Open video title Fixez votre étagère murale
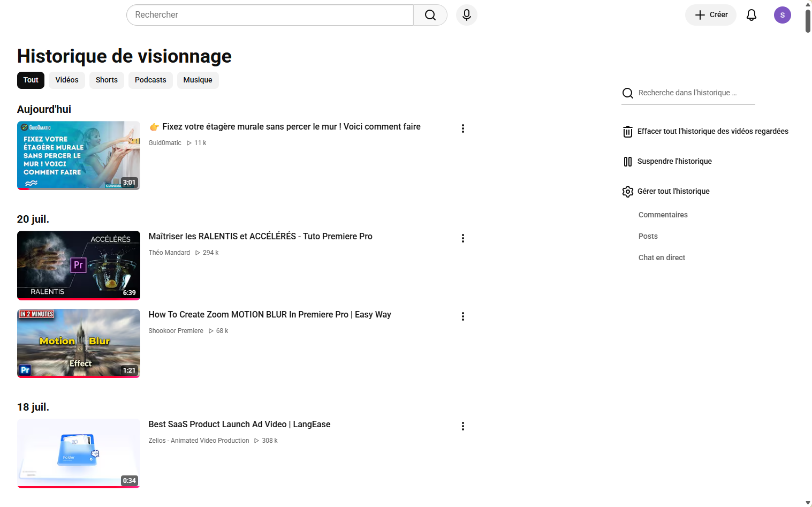Viewport: 812px width, 507px height. coord(285,127)
